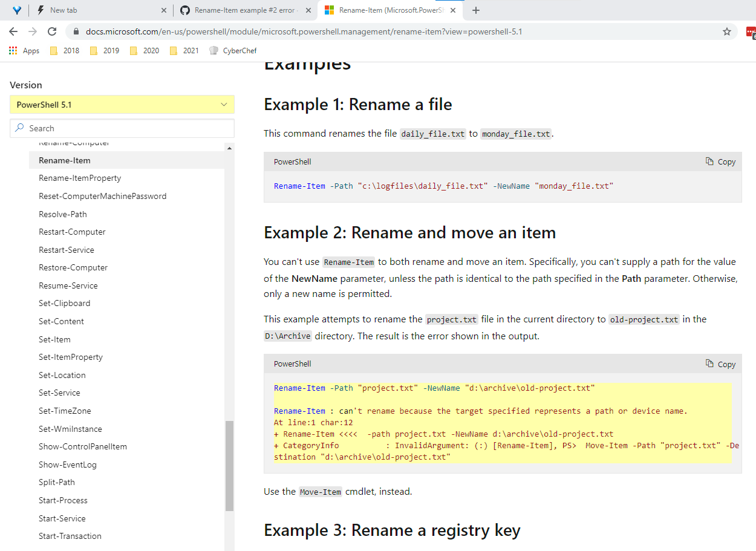Click the browser back arrow
The image size is (756, 551).
click(13, 31)
